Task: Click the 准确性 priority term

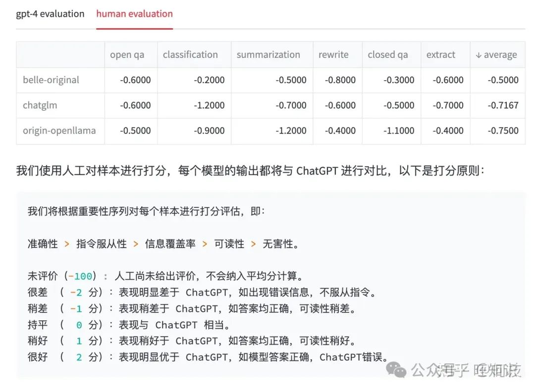Action: (43, 244)
